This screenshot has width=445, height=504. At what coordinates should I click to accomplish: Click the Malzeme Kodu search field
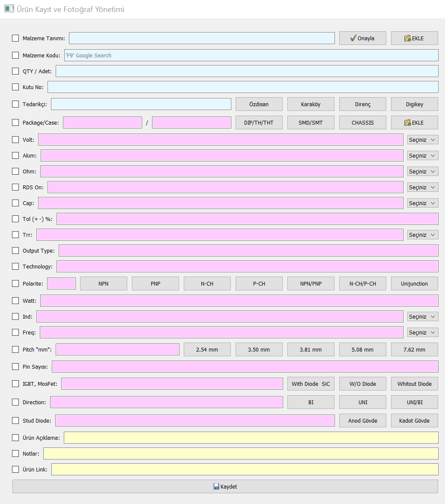(x=251, y=55)
